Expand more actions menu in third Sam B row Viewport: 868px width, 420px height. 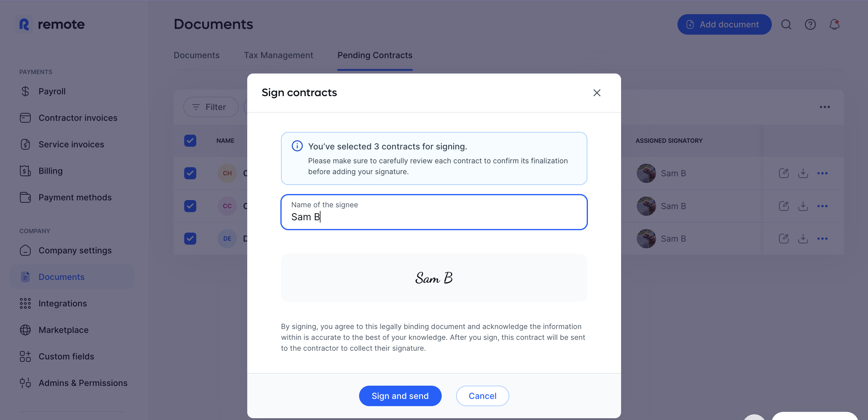click(x=822, y=238)
